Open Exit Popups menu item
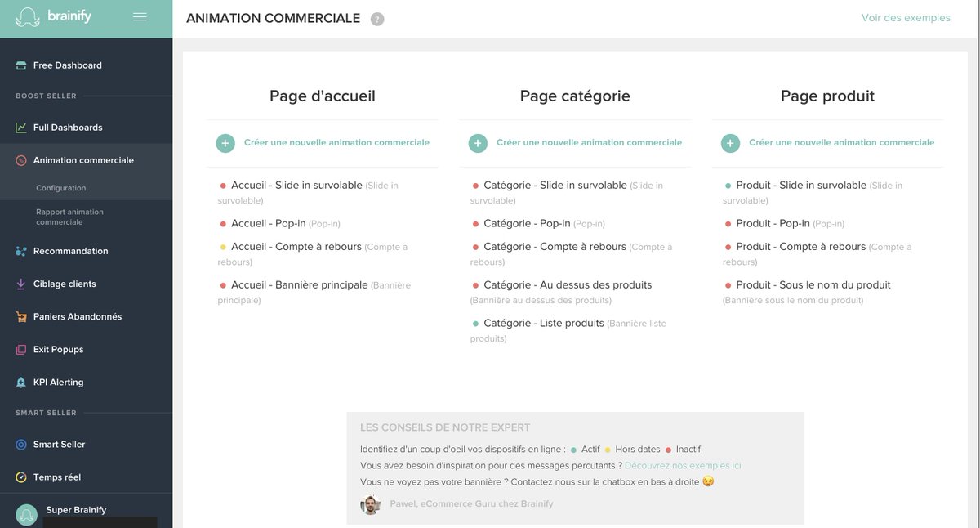Screen dimensions: 980x528 (x=59, y=349)
